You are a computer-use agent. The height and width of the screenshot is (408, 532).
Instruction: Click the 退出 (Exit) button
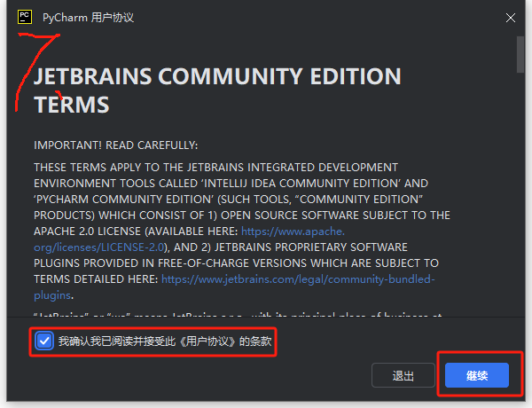click(403, 375)
